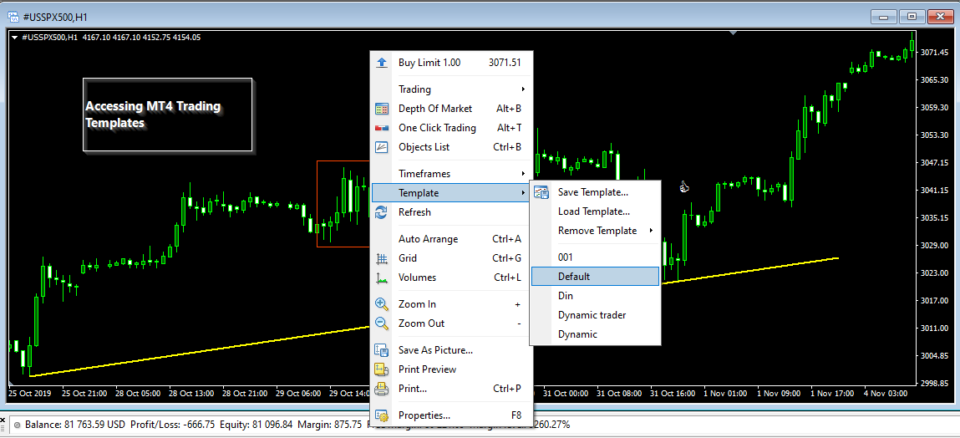
Task: Click the Print Preview icon
Action: [382, 369]
